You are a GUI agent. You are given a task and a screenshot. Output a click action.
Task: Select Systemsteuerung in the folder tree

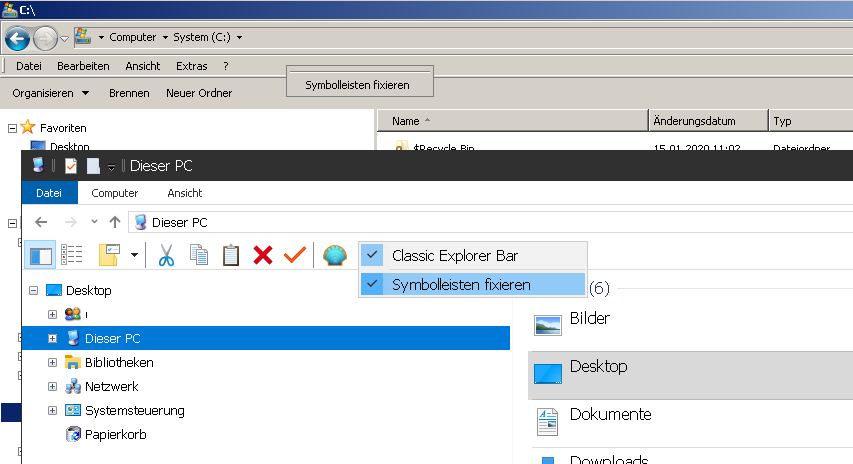pyautogui.click(x=134, y=410)
